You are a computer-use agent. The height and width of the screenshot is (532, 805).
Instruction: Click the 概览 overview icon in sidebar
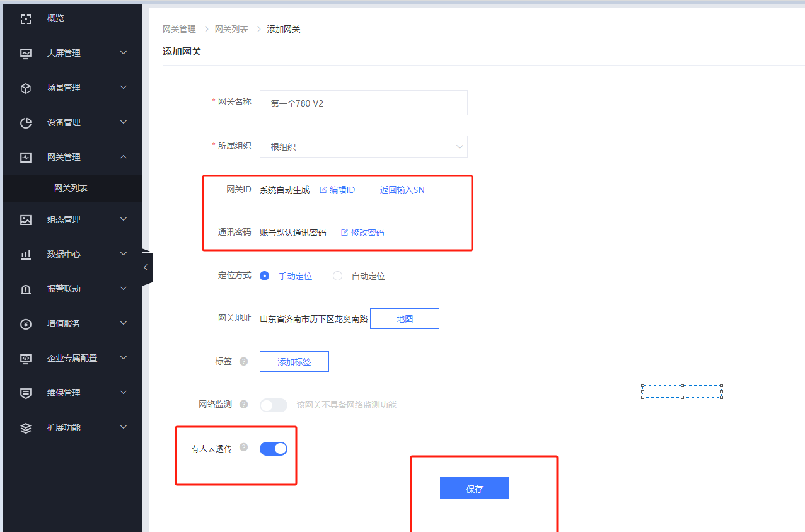click(26, 19)
